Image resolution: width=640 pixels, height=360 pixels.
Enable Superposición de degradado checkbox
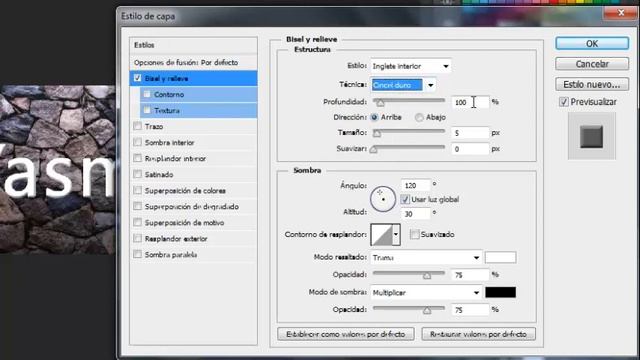pos(138,206)
